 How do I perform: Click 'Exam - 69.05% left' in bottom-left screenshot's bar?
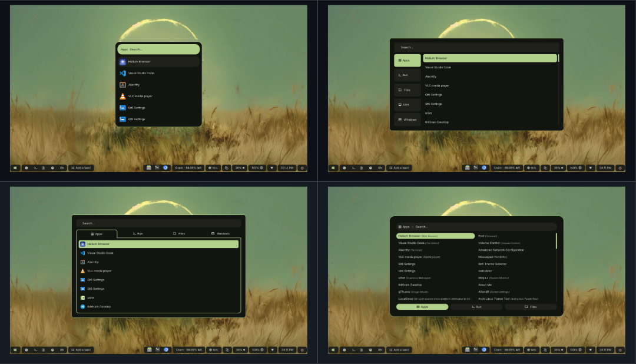[x=188, y=349]
